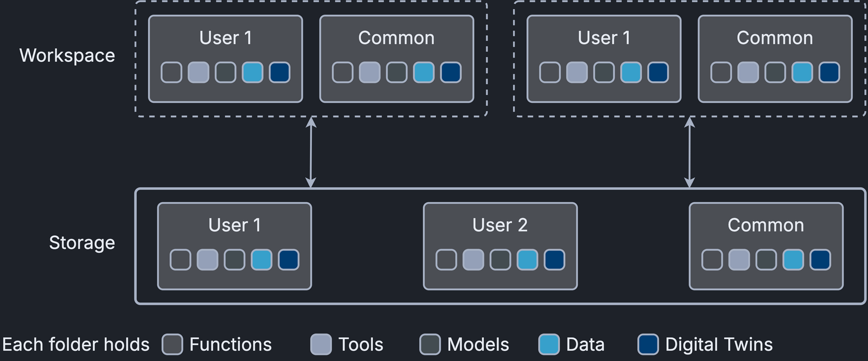Pick Data square in User 2 folder
The image size is (868, 361).
[527, 260]
